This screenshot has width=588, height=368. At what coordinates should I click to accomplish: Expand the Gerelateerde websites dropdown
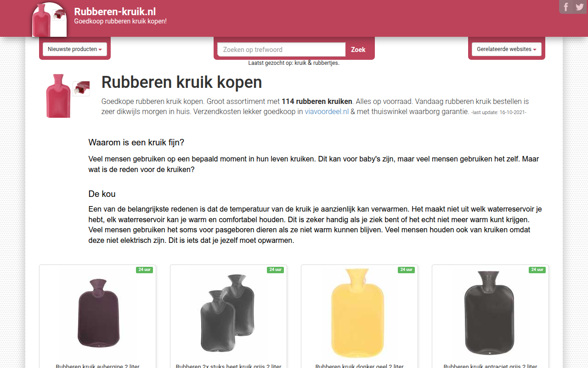click(507, 49)
